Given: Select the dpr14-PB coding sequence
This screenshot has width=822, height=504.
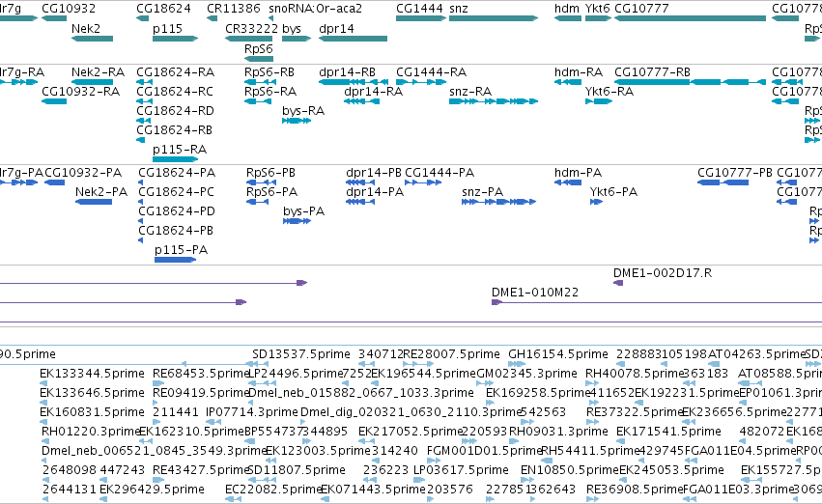Looking at the screenshot, I should pos(360,182).
